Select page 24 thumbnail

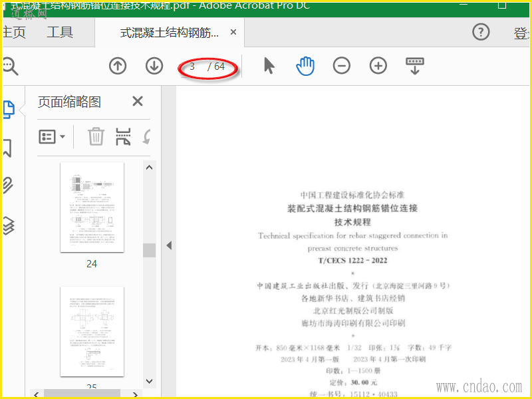(x=92, y=207)
